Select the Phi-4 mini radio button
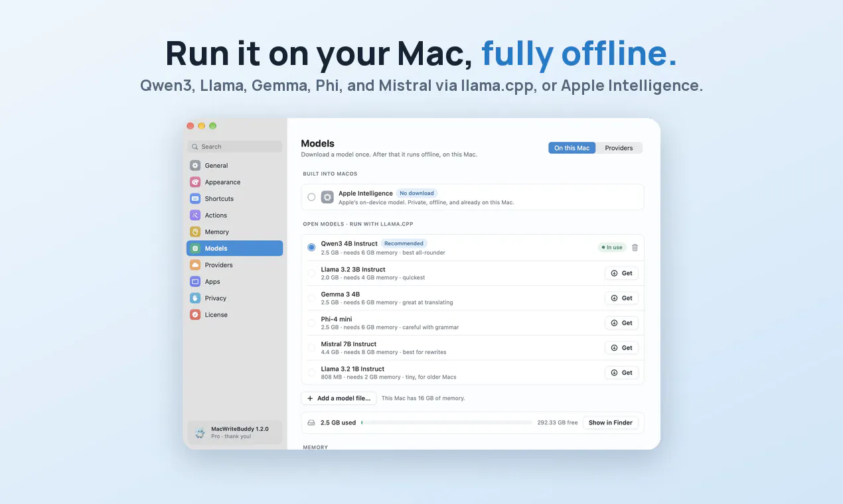The image size is (843, 504). coord(311,323)
